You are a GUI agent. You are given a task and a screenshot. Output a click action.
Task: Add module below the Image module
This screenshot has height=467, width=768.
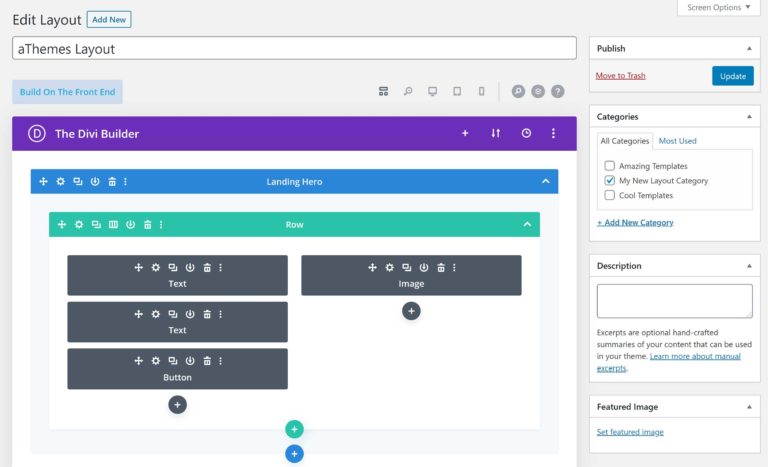[411, 311]
